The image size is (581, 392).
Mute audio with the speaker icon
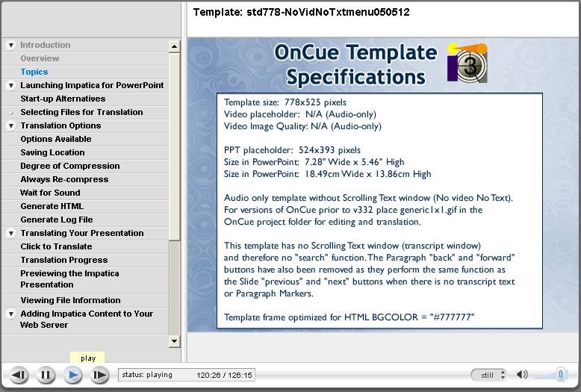coord(522,375)
